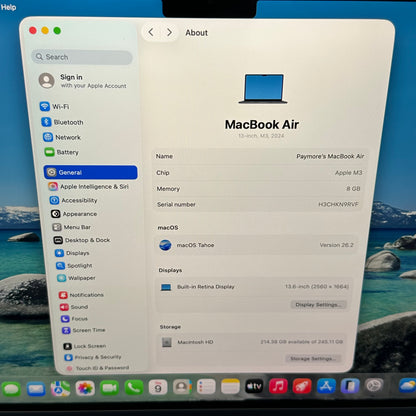Click the MacBook Air laptop image
The height and width of the screenshot is (416, 416).
point(263,89)
